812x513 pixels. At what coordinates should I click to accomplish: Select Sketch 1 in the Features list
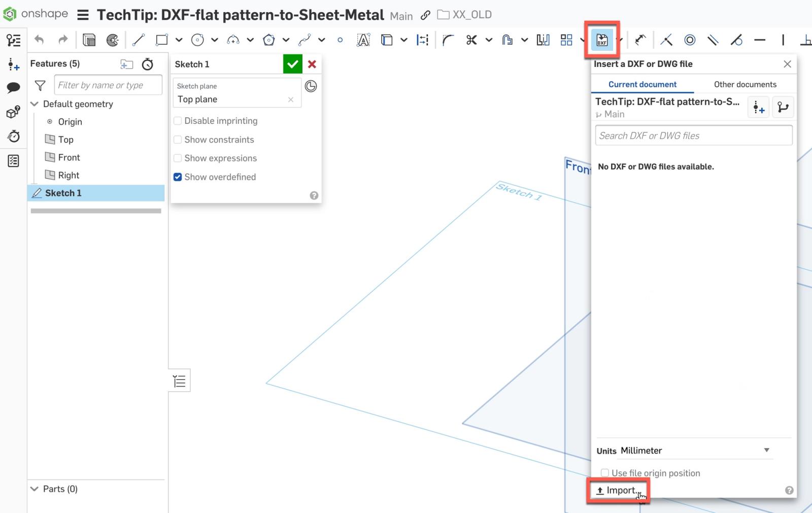[x=63, y=193]
